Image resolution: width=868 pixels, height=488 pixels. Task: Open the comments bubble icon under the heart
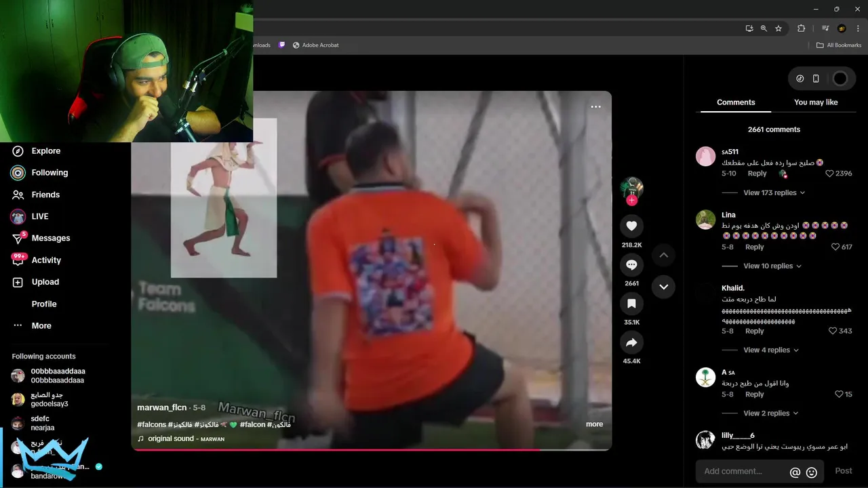631,265
